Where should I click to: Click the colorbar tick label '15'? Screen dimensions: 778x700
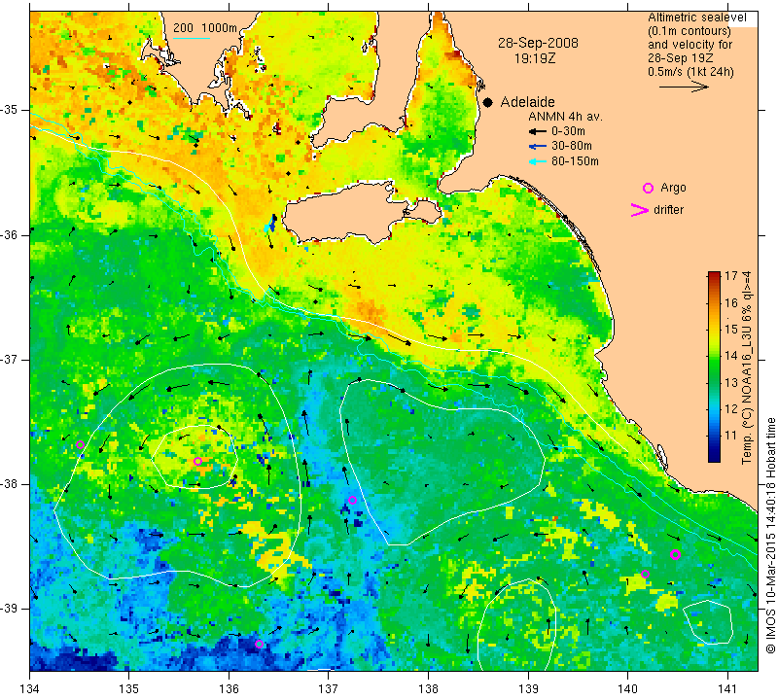731,330
